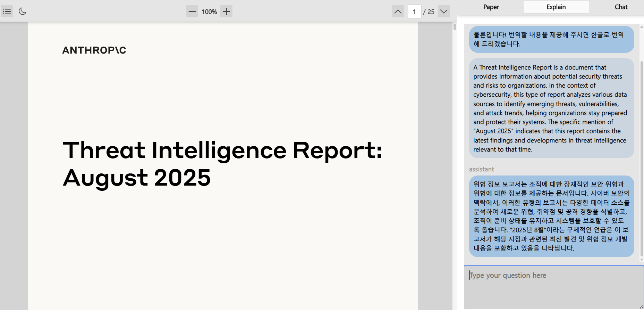Open the table of contents sidebar

click(7, 11)
